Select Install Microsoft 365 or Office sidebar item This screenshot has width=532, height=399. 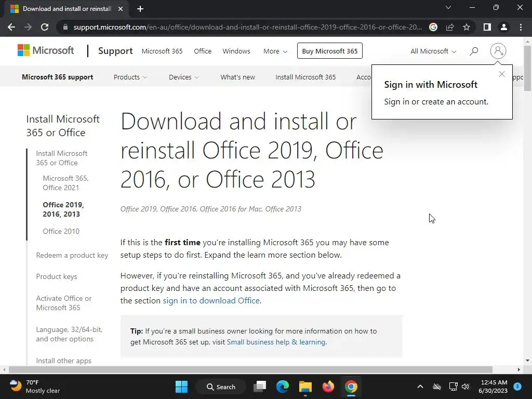[62, 158]
